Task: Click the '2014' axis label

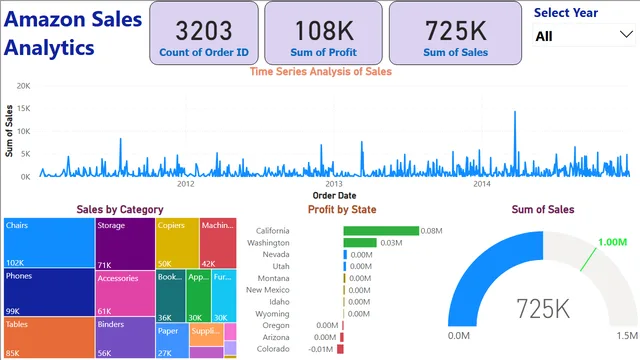Action: click(482, 184)
